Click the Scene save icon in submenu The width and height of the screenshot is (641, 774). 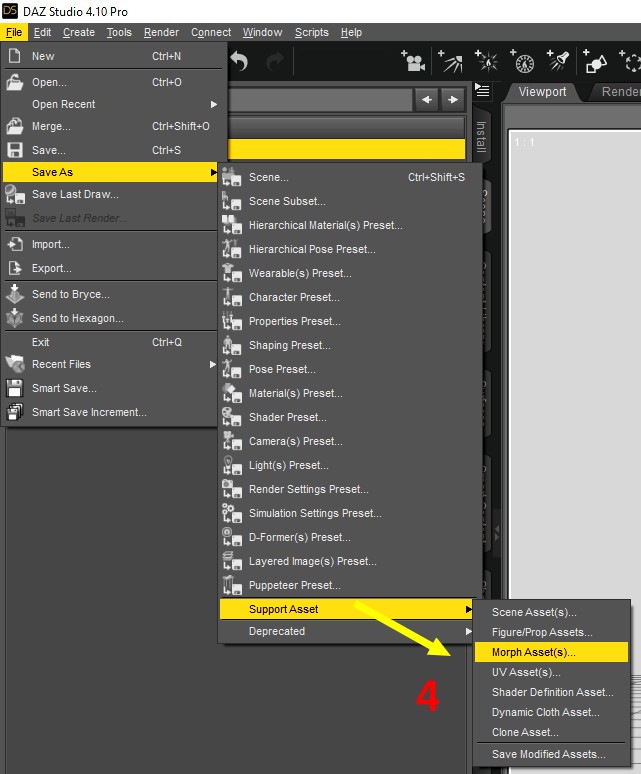coord(231,177)
